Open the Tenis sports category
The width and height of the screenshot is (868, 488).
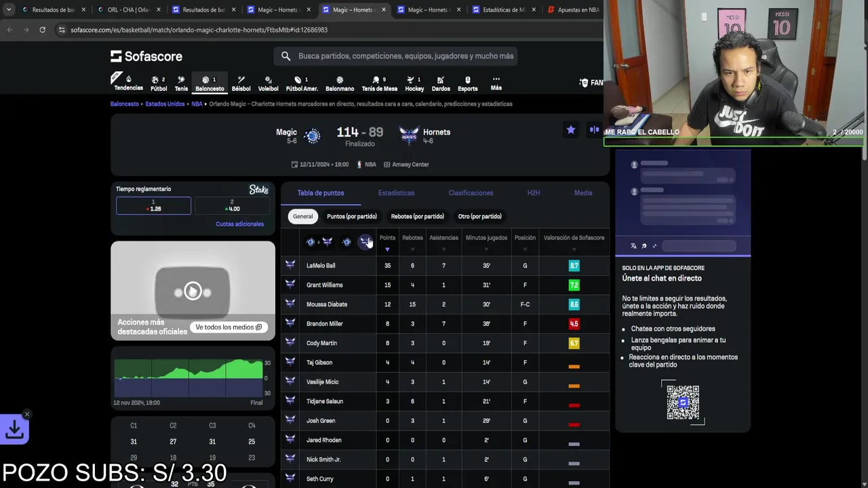181,83
